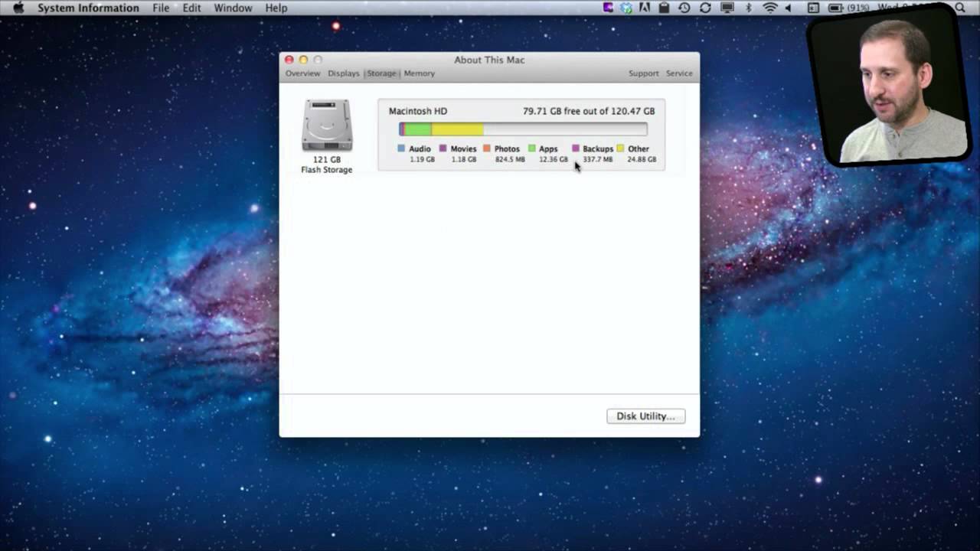Click the Audio 1.19 GB value
This screenshot has width=980, height=551.
pos(422,159)
